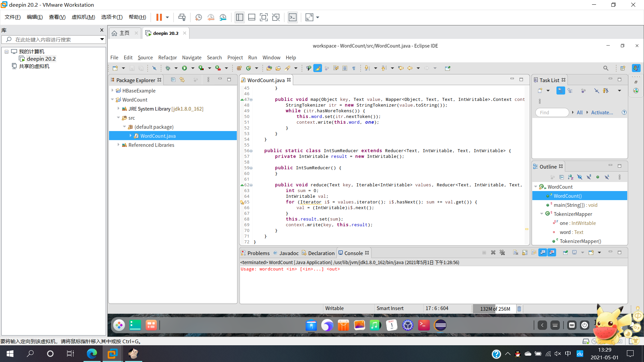The width and height of the screenshot is (644, 362).
Task: Toggle Scroll Lock in Console toolbar
Action: click(x=525, y=253)
